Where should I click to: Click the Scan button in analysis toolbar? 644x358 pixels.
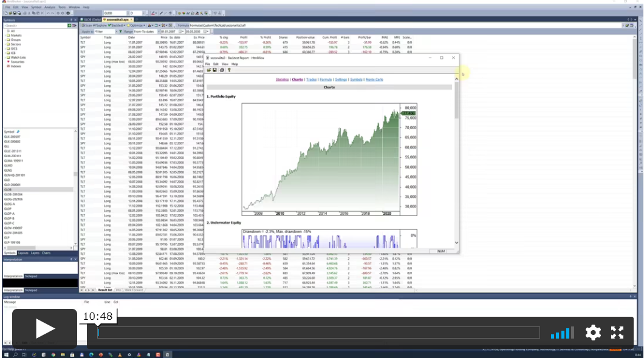tap(87, 25)
